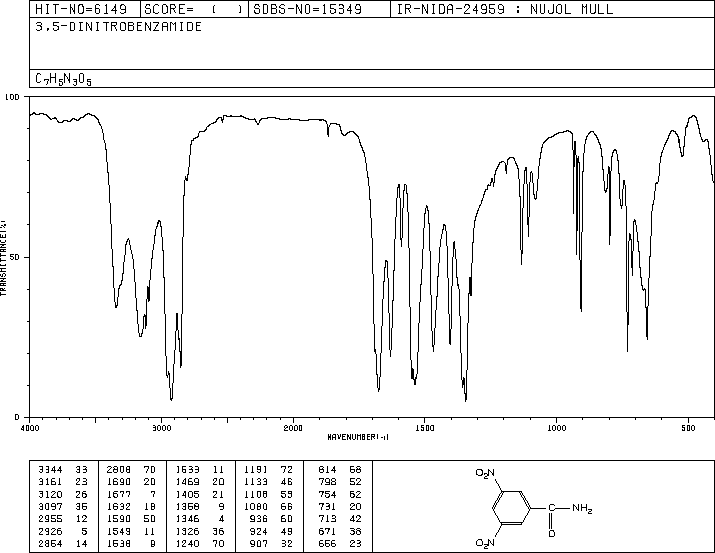This screenshot has width=715, height=553.
Task: Select peak table entry 1240
Action: 187,543
